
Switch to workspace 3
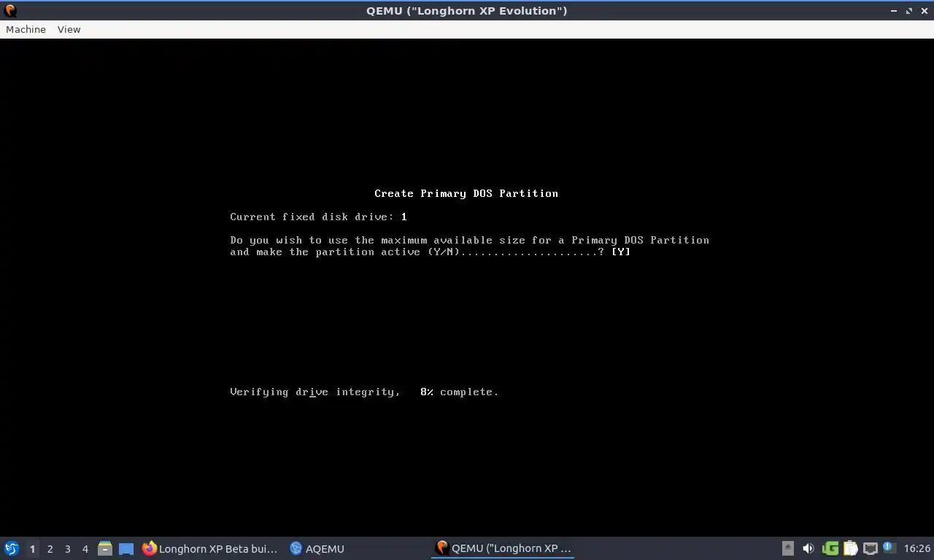click(x=67, y=548)
